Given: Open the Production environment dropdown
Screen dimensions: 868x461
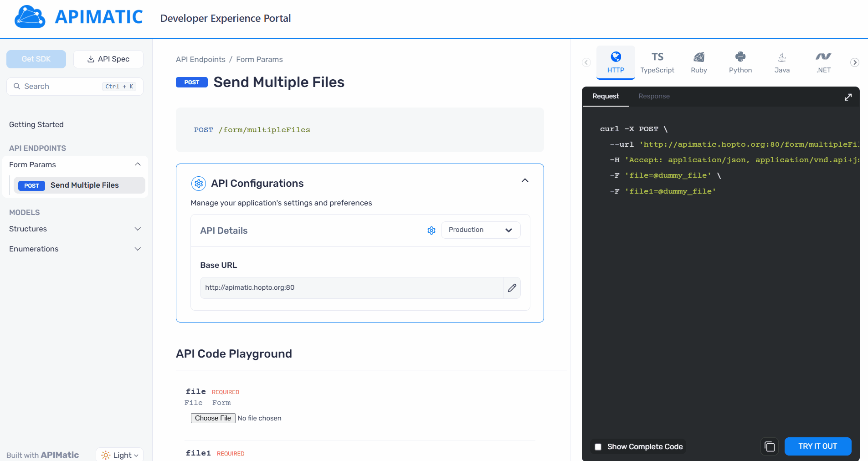Looking at the screenshot, I should (480, 230).
